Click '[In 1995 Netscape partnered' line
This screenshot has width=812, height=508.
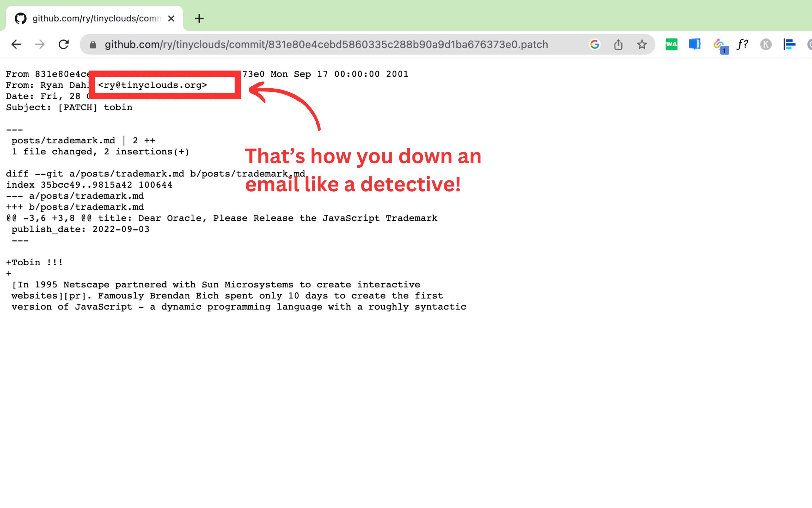coord(216,284)
